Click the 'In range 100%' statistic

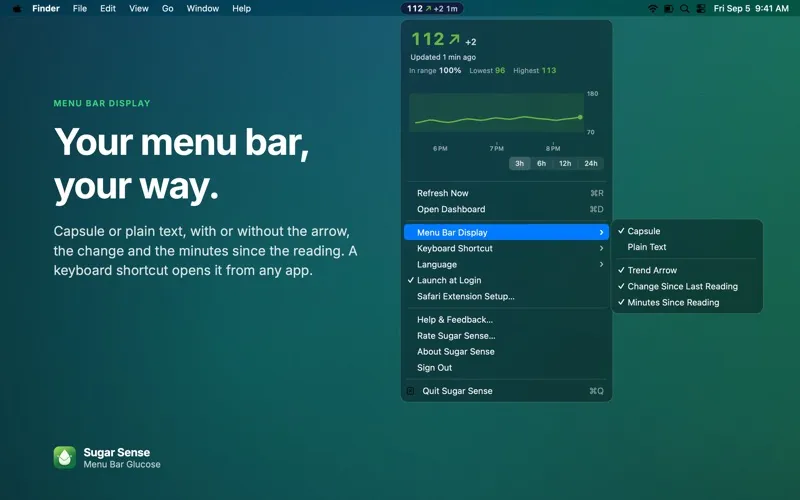coord(435,70)
